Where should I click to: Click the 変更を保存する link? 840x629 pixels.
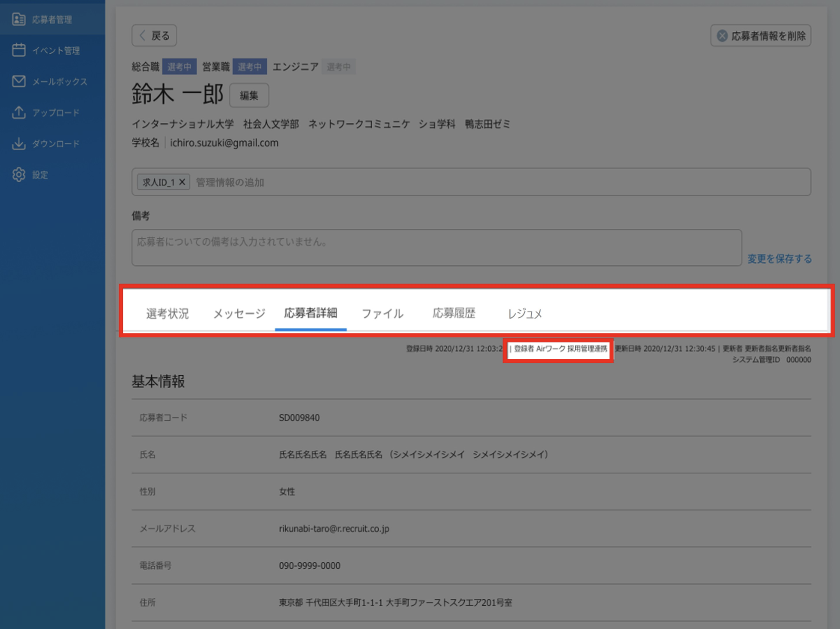click(x=779, y=259)
